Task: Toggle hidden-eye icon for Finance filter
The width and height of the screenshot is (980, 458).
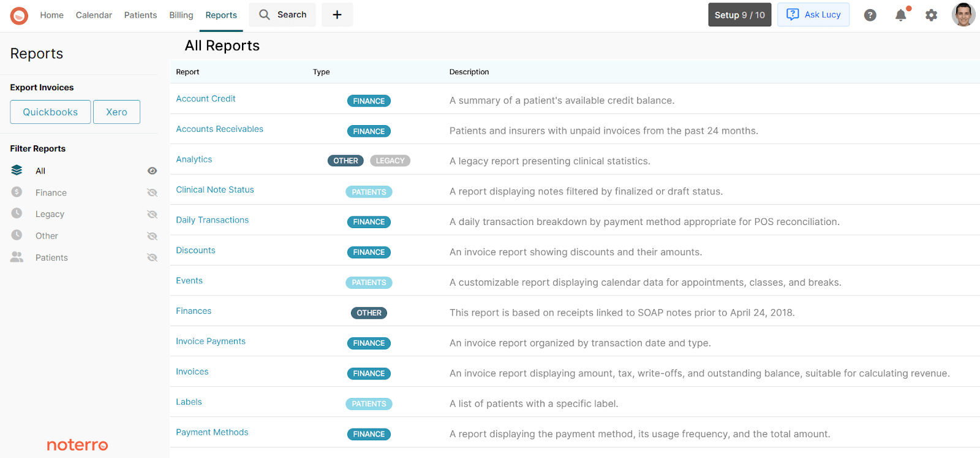Action: coord(153,193)
